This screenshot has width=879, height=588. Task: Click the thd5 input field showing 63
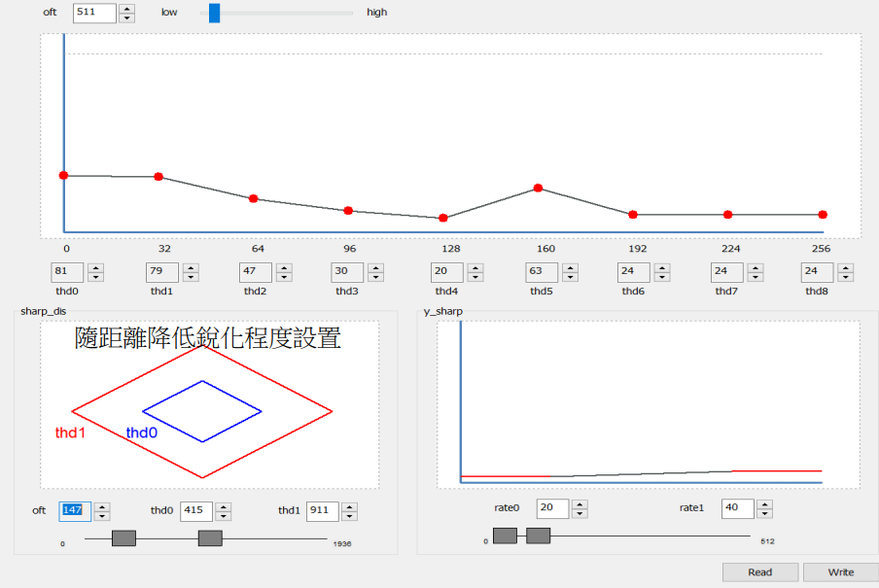point(541,272)
